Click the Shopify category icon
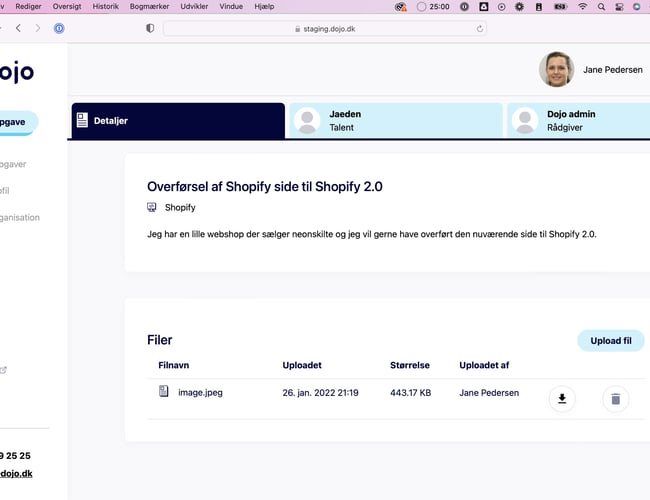The width and height of the screenshot is (650, 500). [x=152, y=208]
